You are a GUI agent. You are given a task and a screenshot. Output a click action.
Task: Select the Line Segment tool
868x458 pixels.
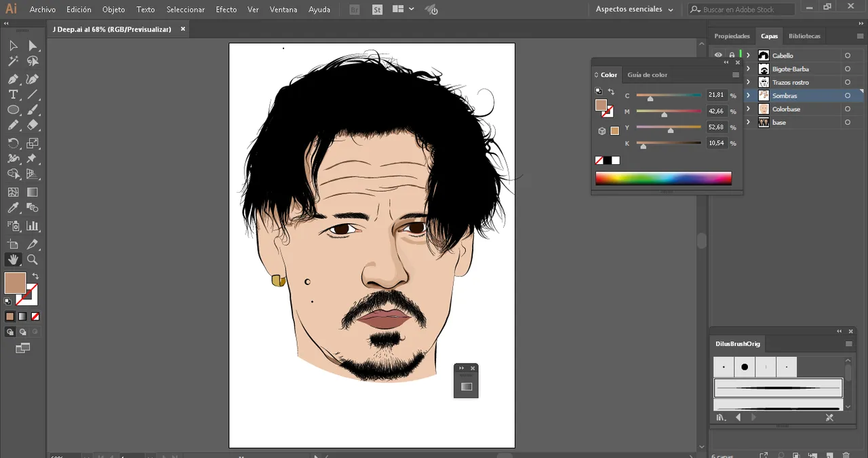(x=32, y=94)
